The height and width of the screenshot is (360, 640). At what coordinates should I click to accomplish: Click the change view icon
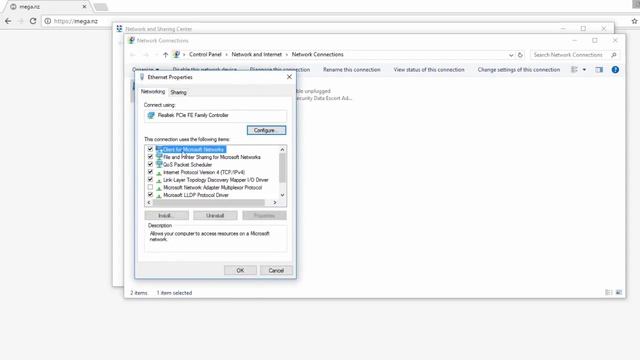pos(574,70)
